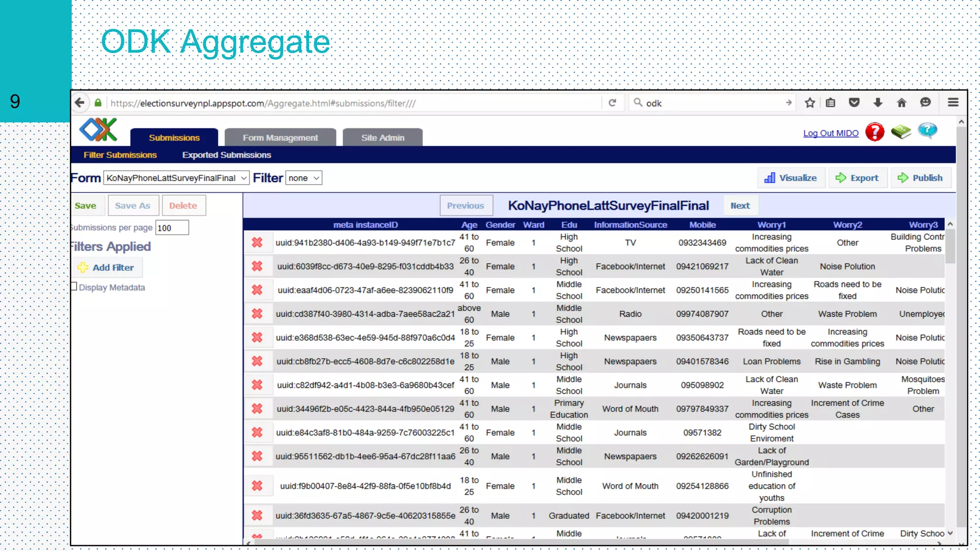The height and width of the screenshot is (551, 980).
Task: Click the chat smiley icon in toolbar
Action: (x=925, y=103)
